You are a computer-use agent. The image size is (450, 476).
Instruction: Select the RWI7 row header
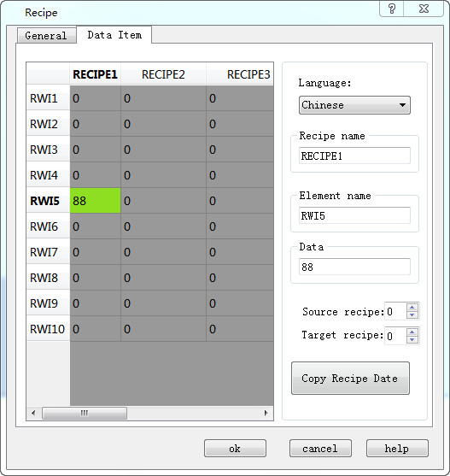click(x=48, y=252)
